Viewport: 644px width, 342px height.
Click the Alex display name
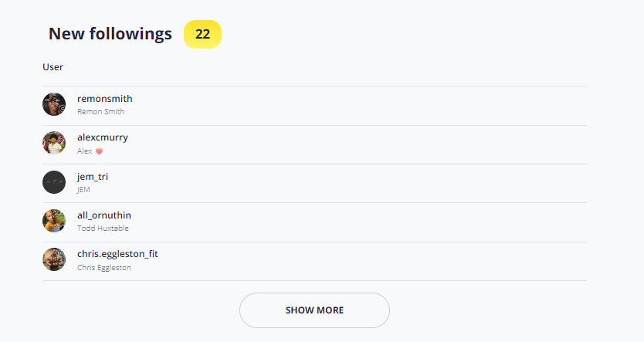point(85,151)
